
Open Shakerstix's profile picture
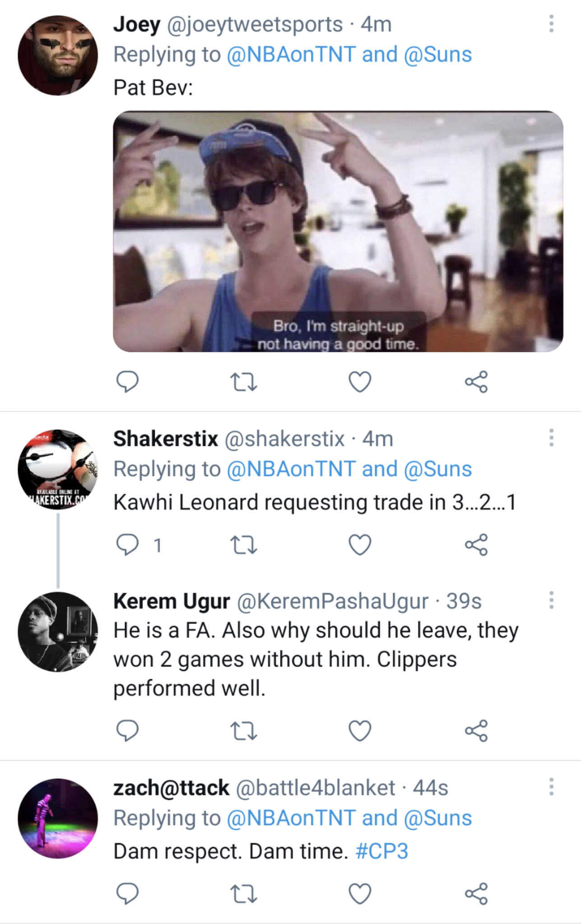(58, 469)
